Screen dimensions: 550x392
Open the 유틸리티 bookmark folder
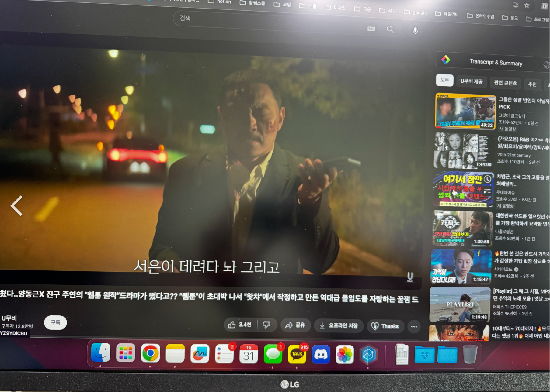point(447,14)
